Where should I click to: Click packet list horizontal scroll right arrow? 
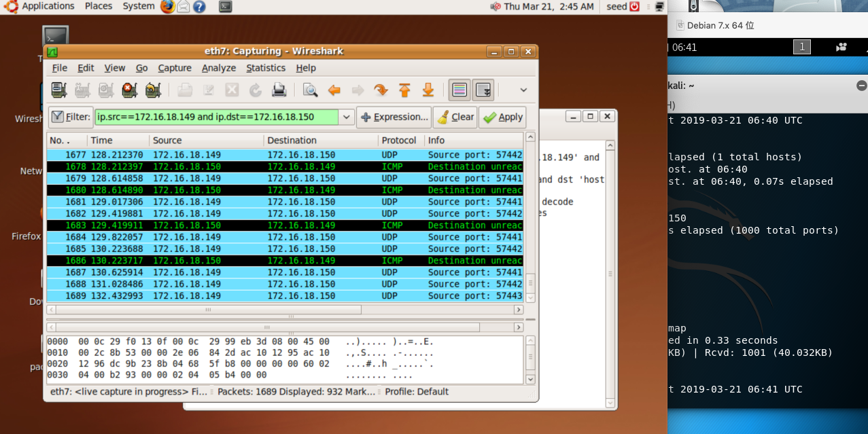pyautogui.click(x=519, y=309)
